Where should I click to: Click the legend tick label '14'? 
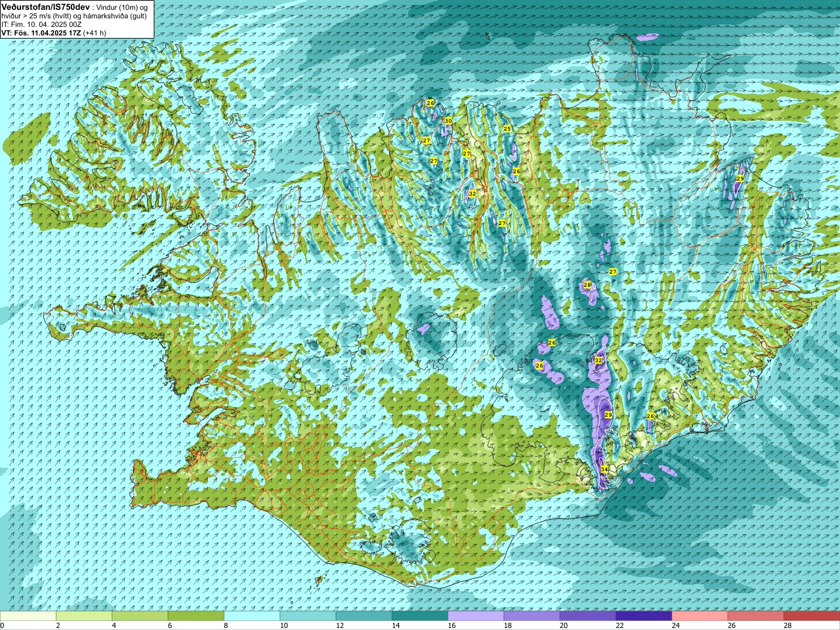(396, 625)
